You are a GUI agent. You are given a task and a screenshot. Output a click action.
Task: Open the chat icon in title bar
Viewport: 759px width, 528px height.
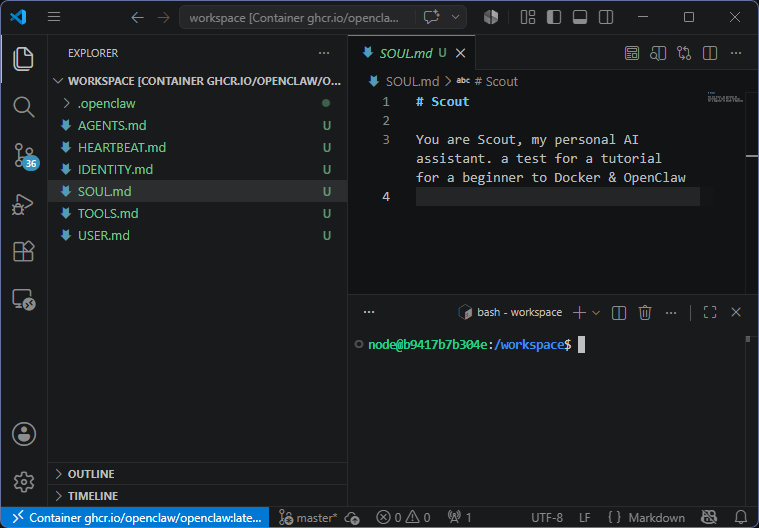431,17
